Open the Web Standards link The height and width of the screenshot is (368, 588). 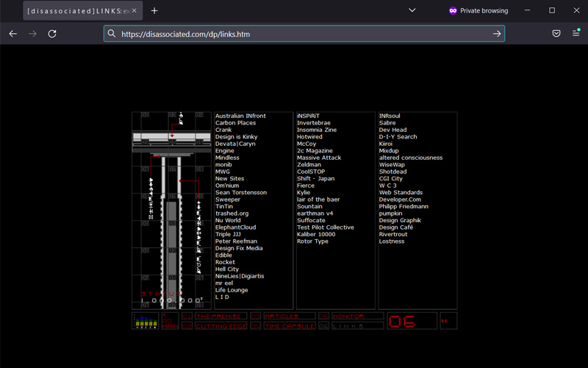[x=401, y=192]
